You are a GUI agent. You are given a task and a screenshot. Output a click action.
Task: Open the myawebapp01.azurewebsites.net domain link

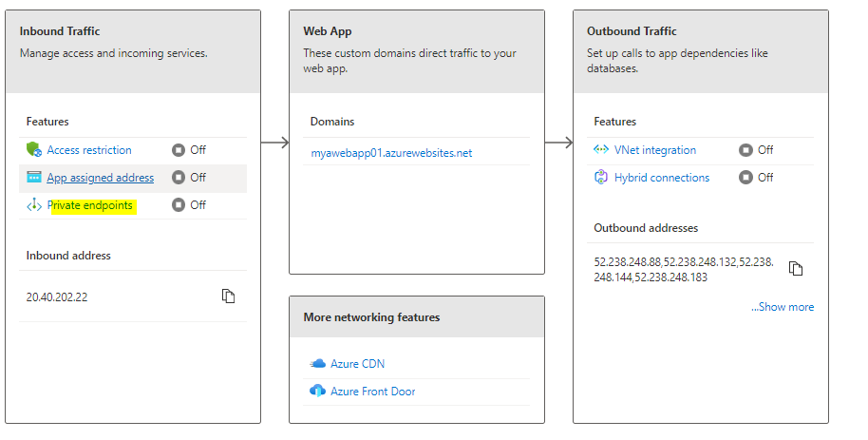pyautogui.click(x=391, y=153)
